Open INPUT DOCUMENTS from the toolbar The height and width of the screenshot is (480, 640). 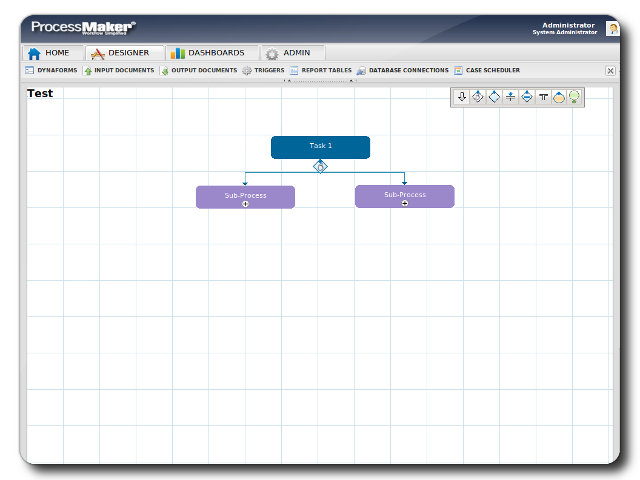point(119,71)
